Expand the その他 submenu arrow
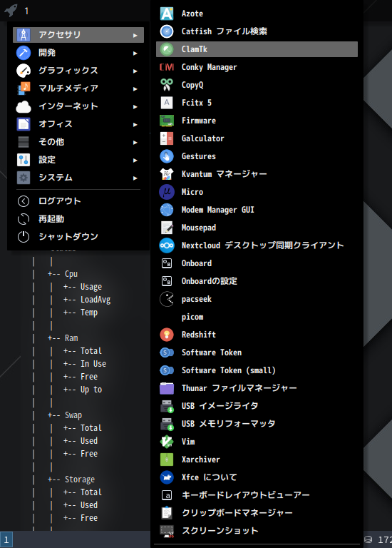Screen dimensions: 392x548 pos(135,142)
